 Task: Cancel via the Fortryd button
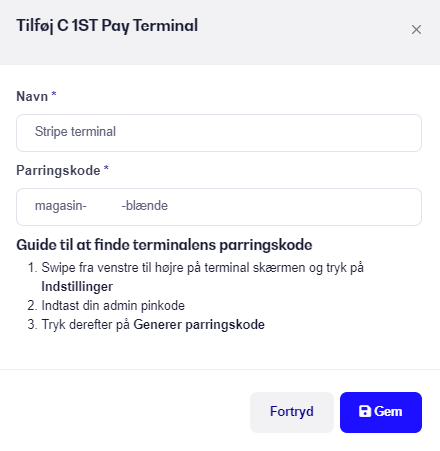coord(292,412)
